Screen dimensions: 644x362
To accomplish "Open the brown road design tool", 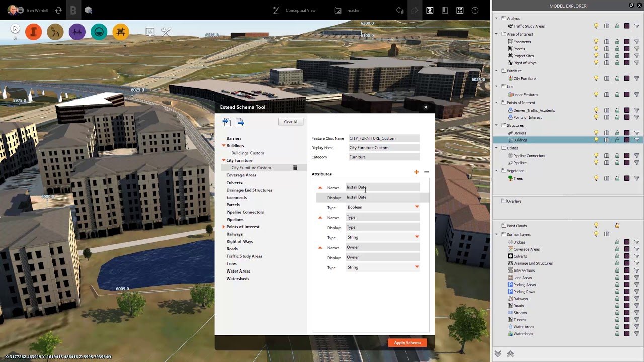I will point(55,32).
